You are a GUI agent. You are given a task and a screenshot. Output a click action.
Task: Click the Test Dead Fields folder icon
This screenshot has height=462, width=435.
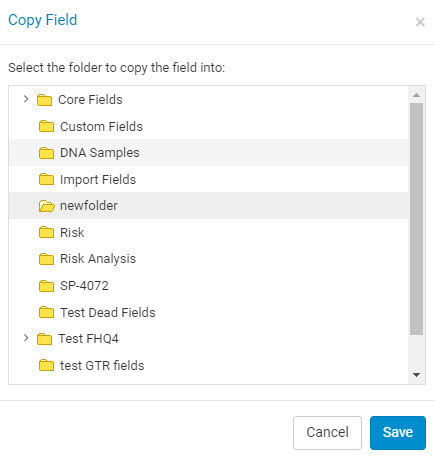pos(46,312)
